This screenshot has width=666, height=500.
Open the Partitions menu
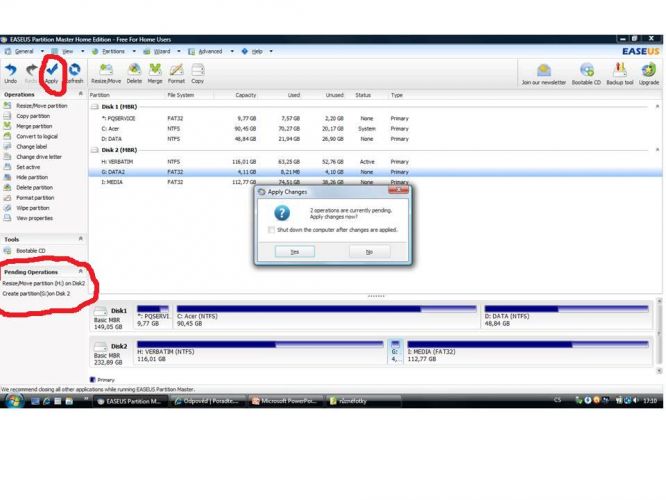[x=113, y=51]
